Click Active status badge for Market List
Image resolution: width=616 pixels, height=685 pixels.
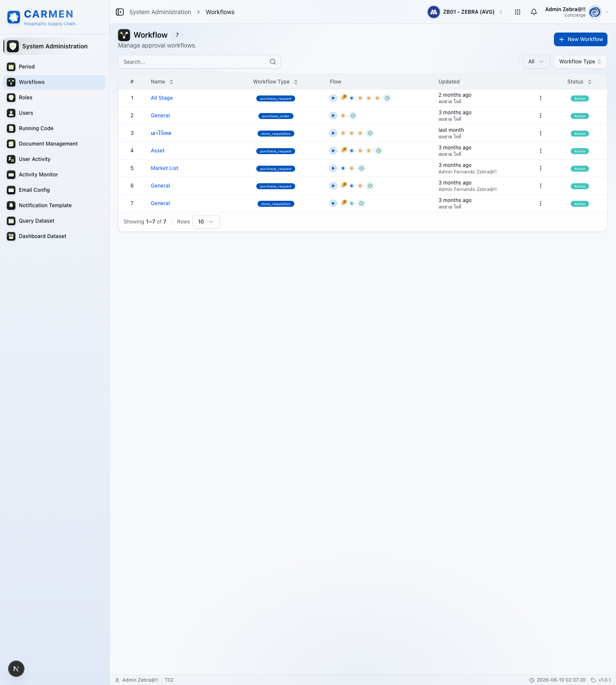pyautogui.click(x=580, y=169)
